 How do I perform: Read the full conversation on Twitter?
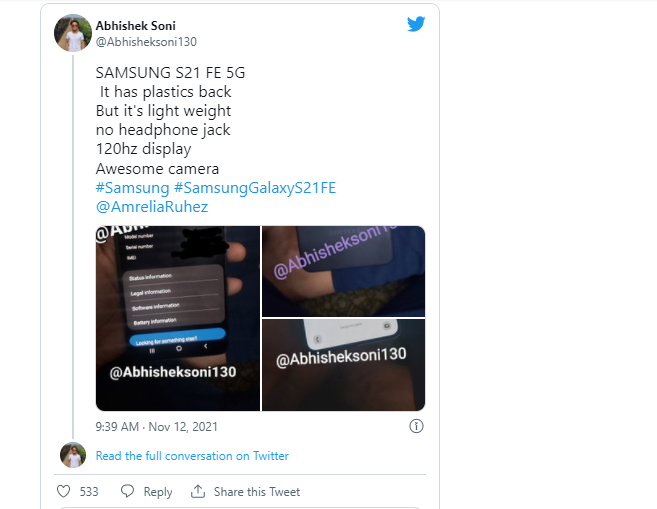coord(192,456)
